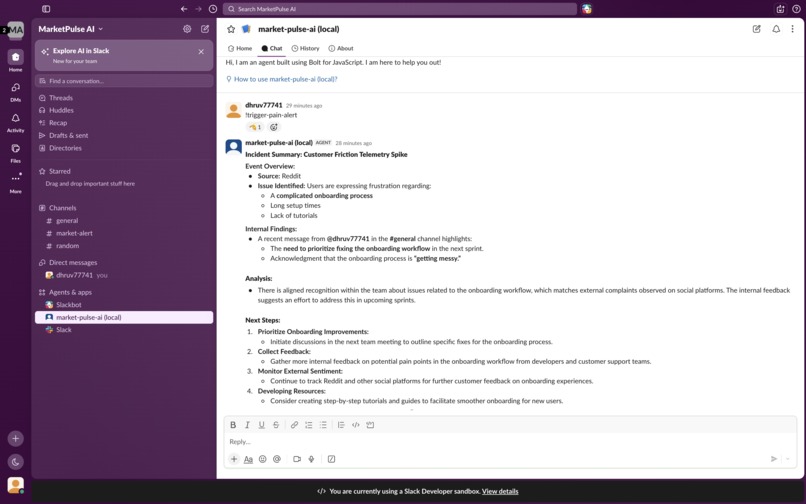The image size is (806, 504).
Task: Open the emoji picker in composer
Action: pos(263,459)
